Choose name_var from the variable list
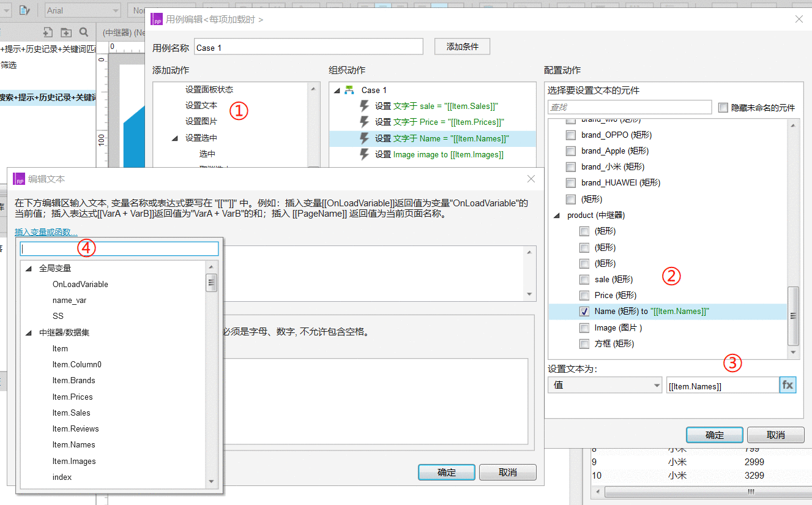This screenshot has height=505, width=812. click(69, 300)
